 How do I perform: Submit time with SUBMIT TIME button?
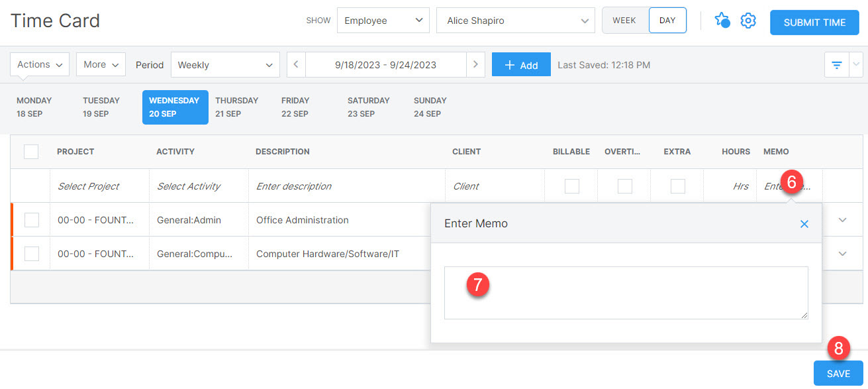click(814, 22)
